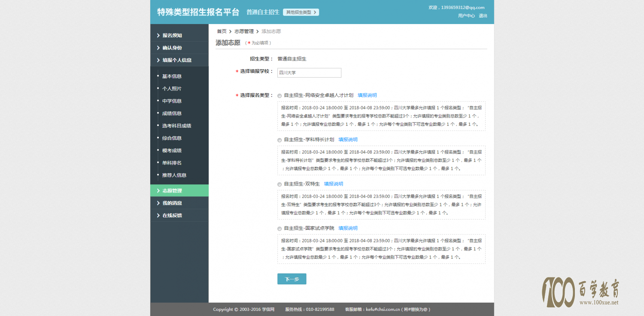Open 推荐人信息 in sidebar

pos(174,175)
